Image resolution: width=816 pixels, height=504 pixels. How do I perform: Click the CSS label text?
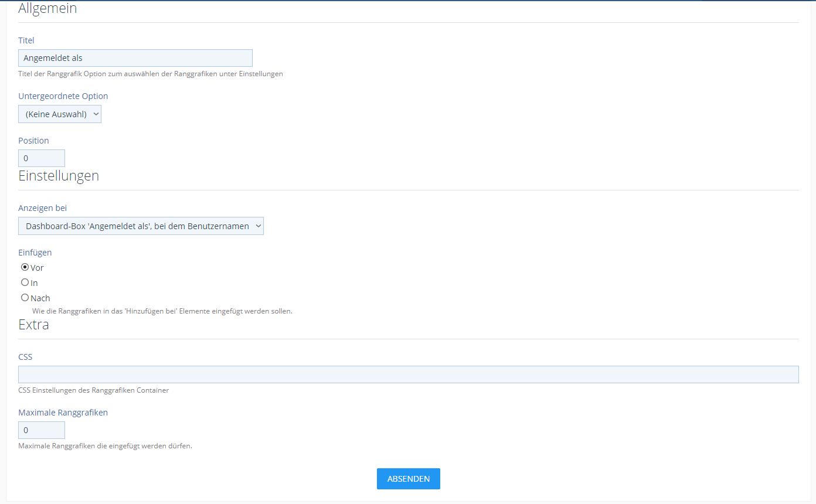coord(25,357)
